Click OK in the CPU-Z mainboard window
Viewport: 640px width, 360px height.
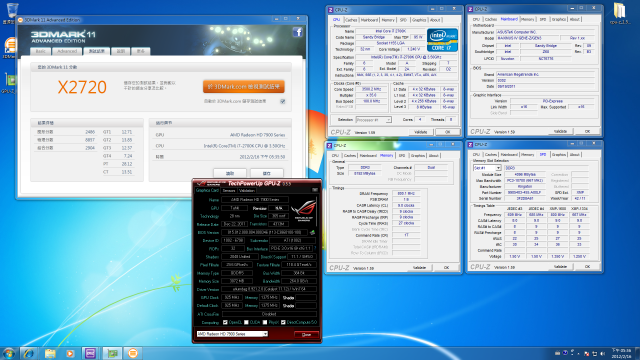(587, 131)
